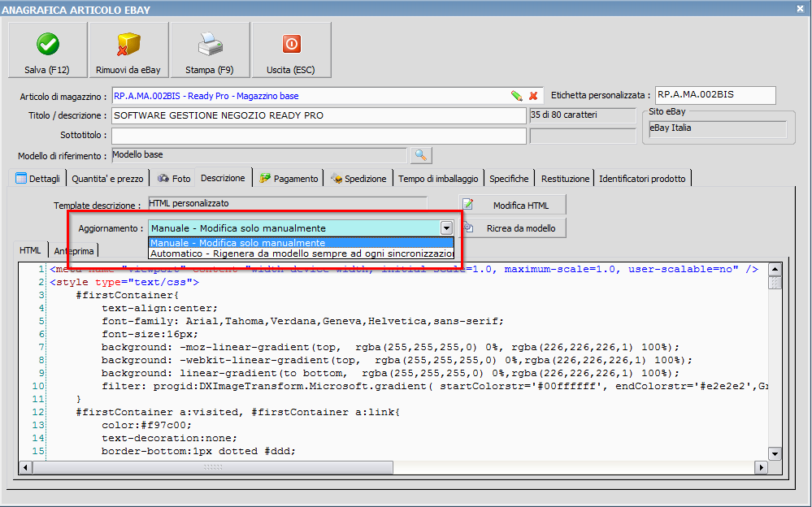Click scroll left arrow of HTML editor
The height and width of the screenshot is (507, 812).
25,468
